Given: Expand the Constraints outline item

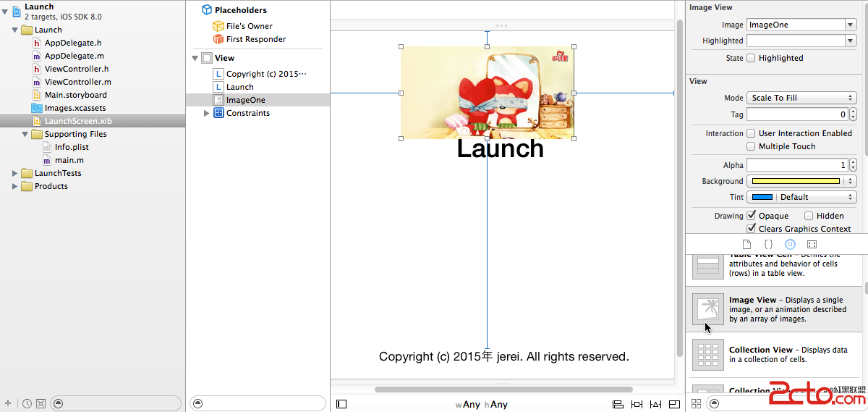Looking at the screenshot, I should pyautogui.click(x=207, y=113).
